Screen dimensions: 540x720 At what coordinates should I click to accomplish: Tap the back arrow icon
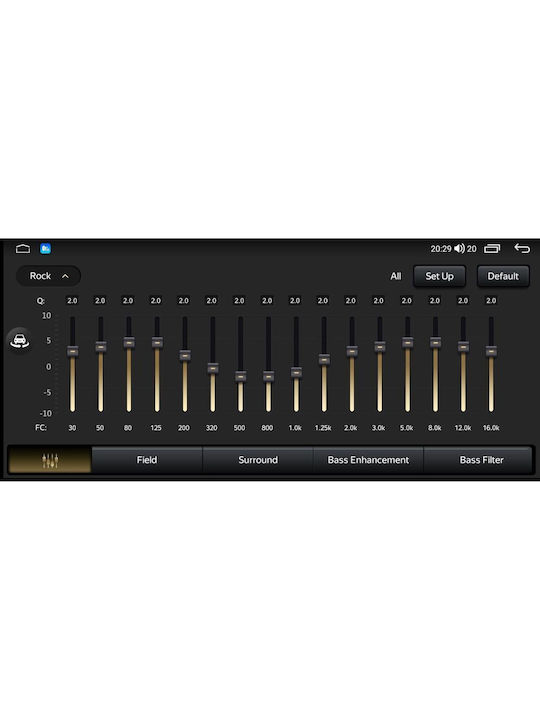tap(522, 248)
